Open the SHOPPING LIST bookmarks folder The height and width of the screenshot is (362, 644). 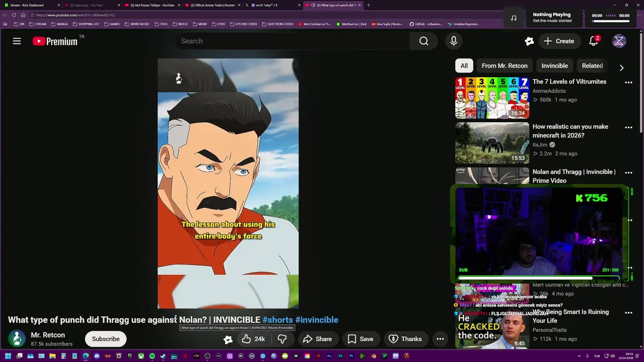coord(86,24)
